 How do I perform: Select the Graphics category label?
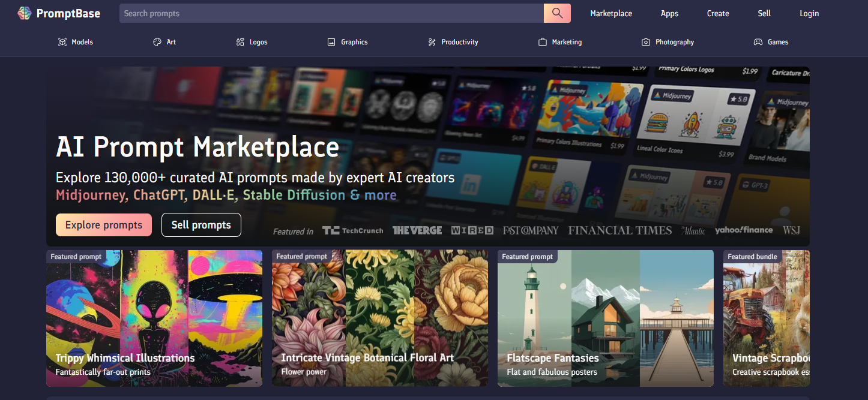point(354,42)
